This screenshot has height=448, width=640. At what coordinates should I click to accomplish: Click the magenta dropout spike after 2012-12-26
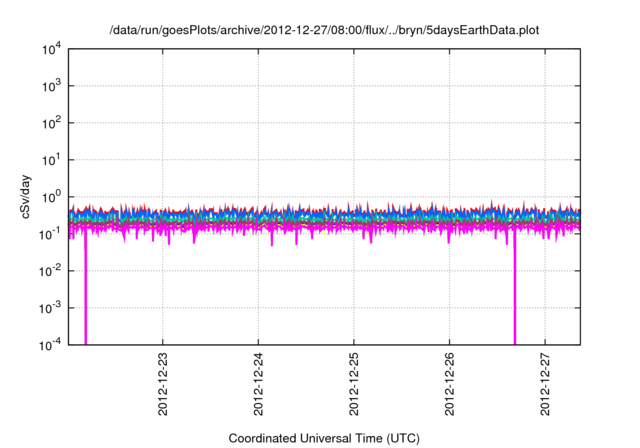(x=514, y=288)
